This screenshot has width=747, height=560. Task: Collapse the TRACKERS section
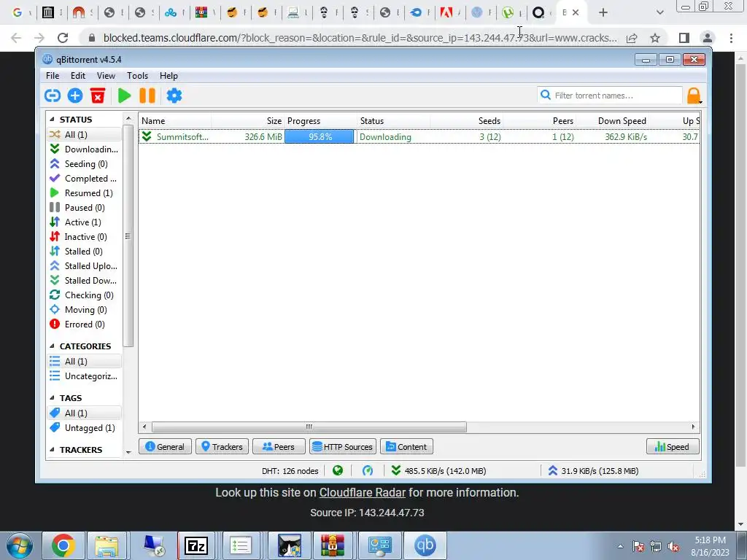[52, 449]
